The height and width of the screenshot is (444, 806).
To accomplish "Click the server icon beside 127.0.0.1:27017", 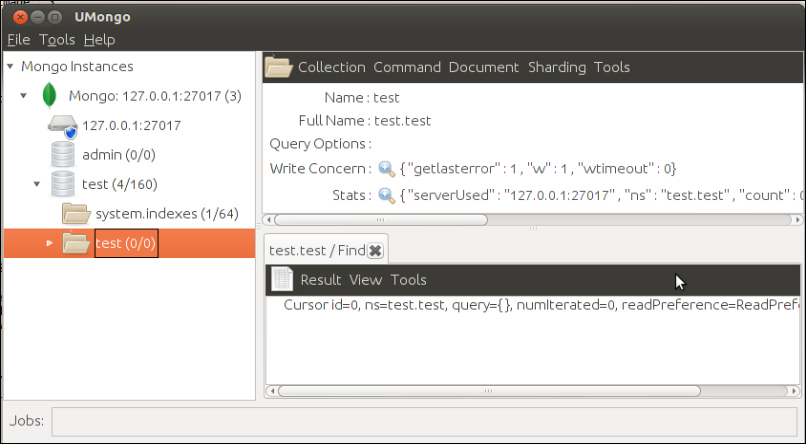I will pyautogui.click(x=63, y=126).
